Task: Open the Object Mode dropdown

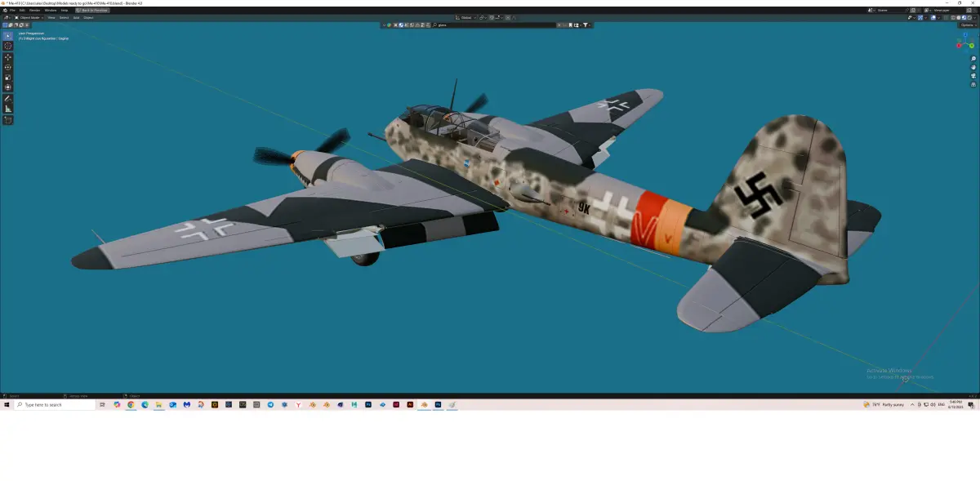Action: [x=29, y=18]
